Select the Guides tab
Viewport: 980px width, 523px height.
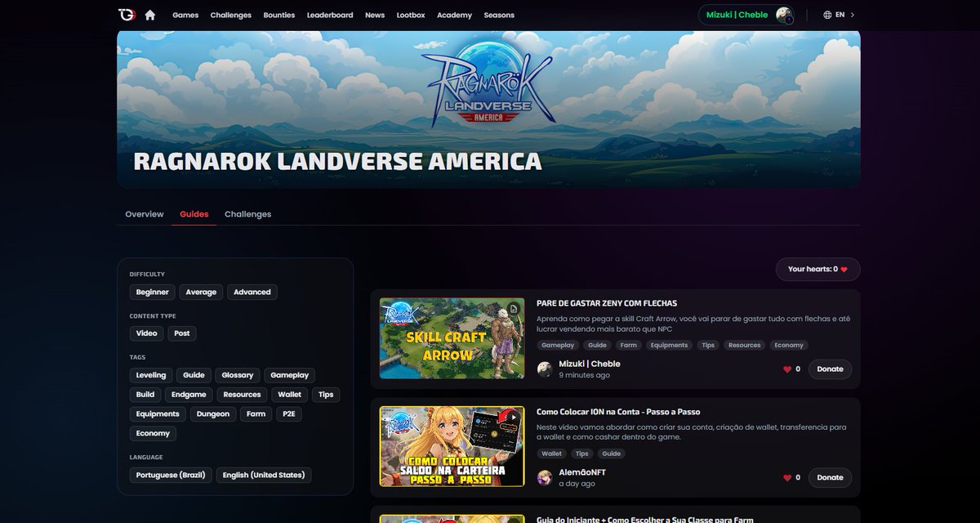(x=194, y=214)
